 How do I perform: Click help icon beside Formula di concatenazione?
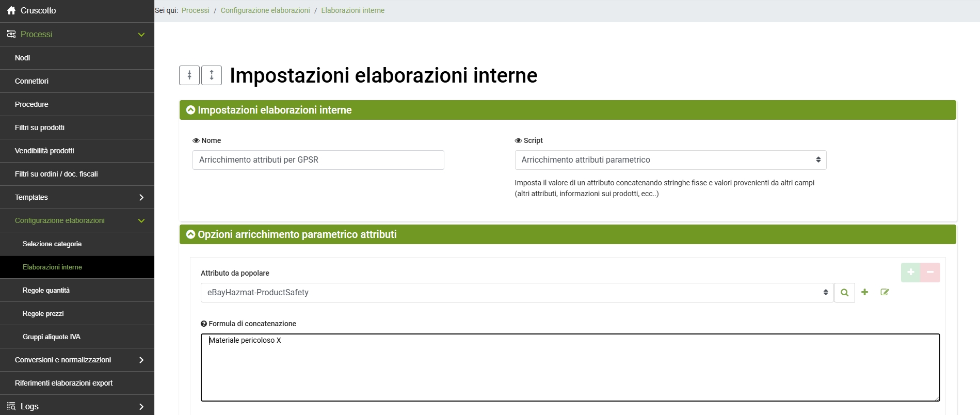(x=203, y=324)
